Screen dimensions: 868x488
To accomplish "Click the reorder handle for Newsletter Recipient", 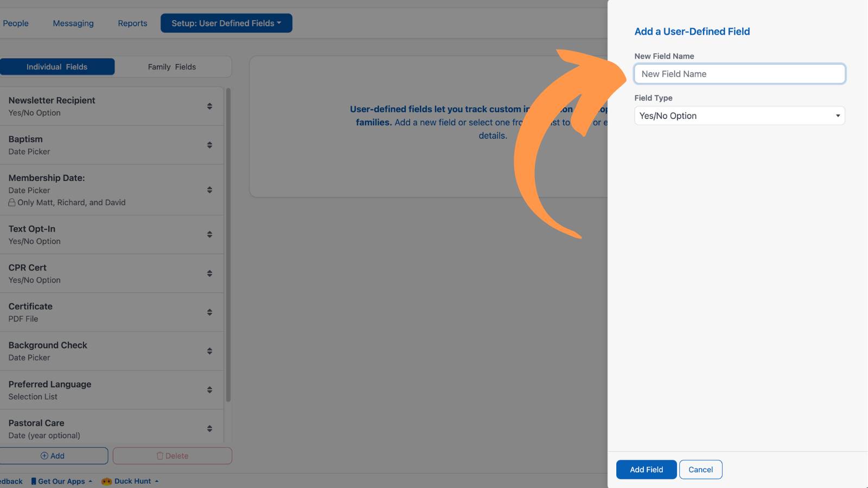I will pyautogui.click(x=209, y=106).
